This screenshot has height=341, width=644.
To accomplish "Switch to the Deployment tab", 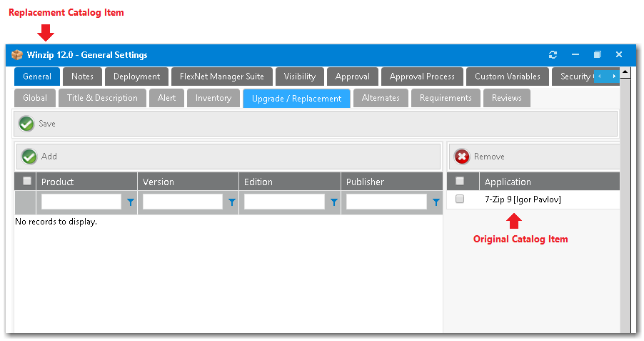I will 136,76.
